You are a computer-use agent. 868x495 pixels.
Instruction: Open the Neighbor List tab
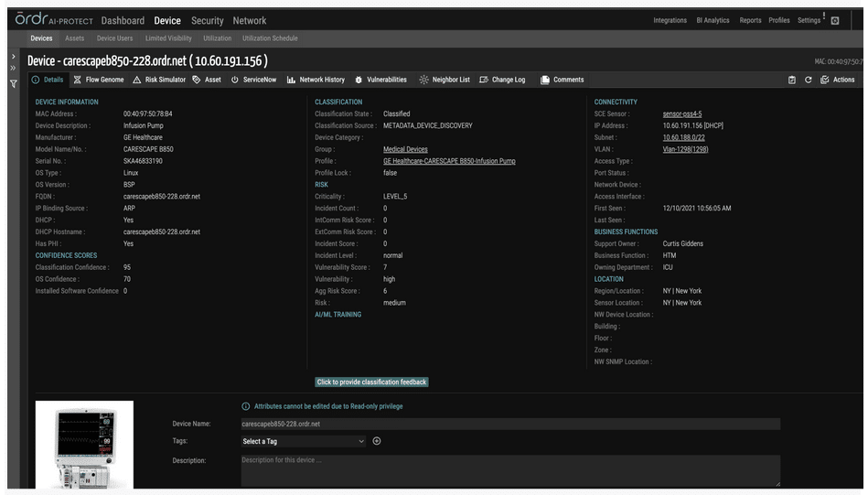tap(451, 80)
